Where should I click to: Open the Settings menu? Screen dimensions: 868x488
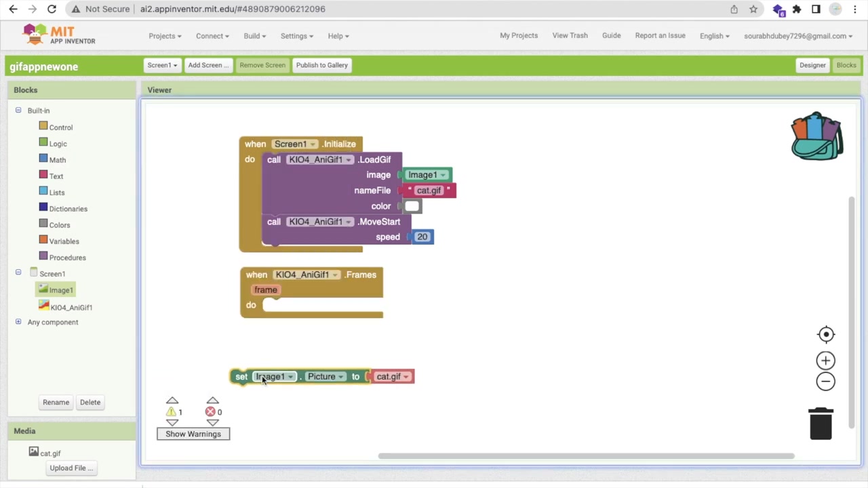click(x=297, y=36)
